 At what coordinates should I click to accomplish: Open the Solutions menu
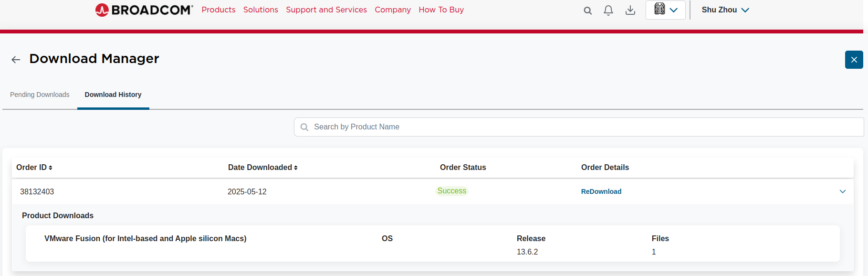coord(261,10)
